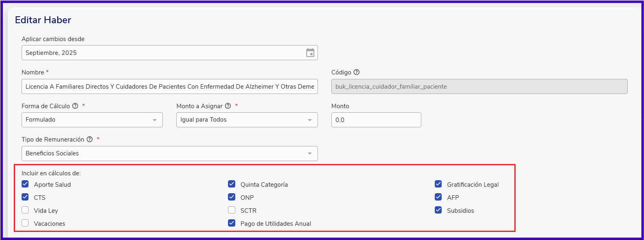Expand the Forma de Cálculo dropdown
This screenshot has height=240, width=644.
coord(92,120)
